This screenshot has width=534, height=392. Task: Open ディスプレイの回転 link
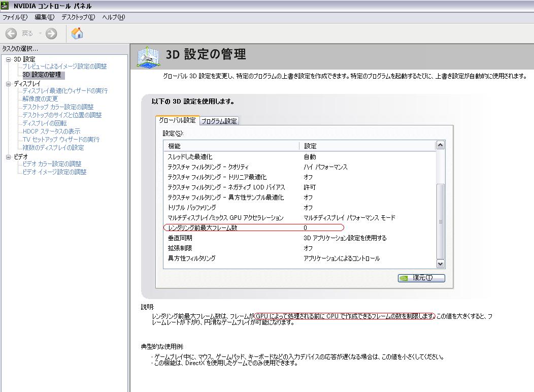pos(44,123)
